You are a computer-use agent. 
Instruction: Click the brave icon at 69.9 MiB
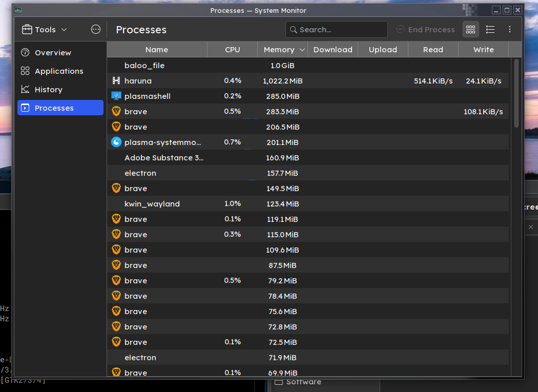pos(116,372)
